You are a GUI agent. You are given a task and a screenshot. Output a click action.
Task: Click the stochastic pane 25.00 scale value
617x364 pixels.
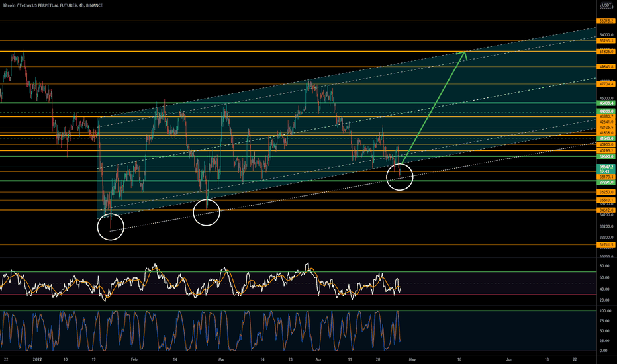604,341
